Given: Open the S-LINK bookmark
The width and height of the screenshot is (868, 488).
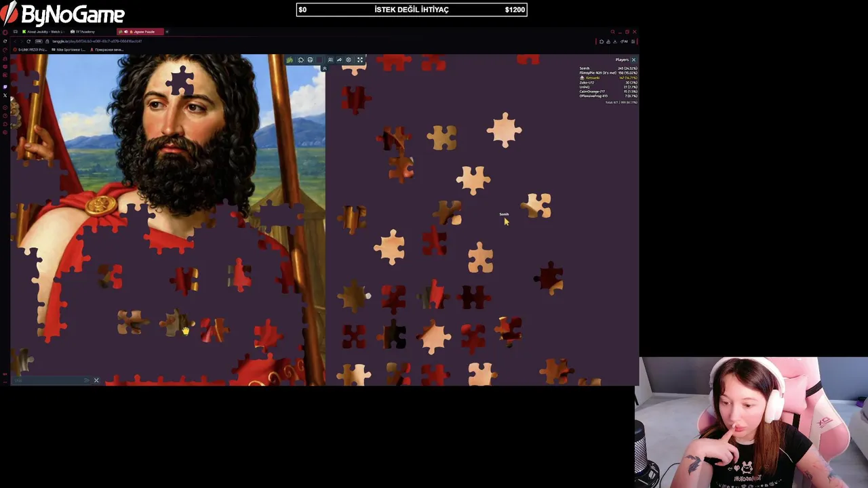Looking at the screenshot, I should coord(30,49).
